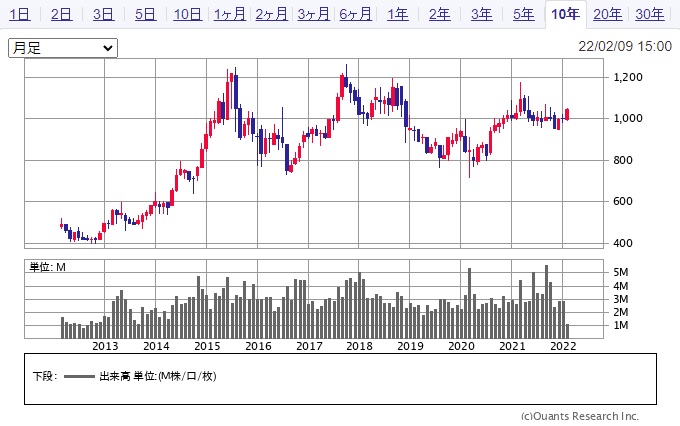Switch chart range to 1日
This screenshot has height=426, width=680.
(x=20, y=14)
